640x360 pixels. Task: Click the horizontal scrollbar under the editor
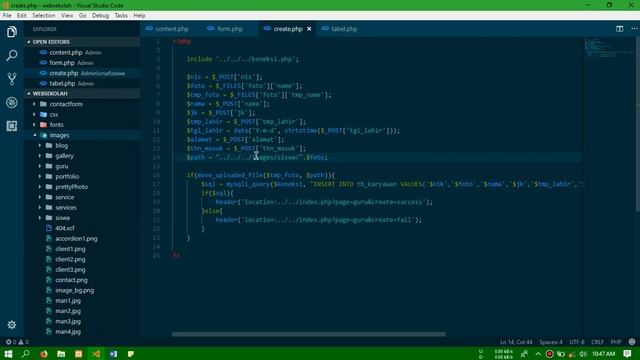click(309, 334)
